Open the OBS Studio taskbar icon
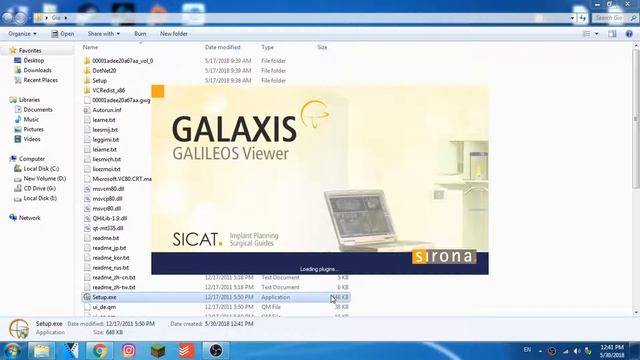This screenshot has height=360, width=640. (216, 351)
